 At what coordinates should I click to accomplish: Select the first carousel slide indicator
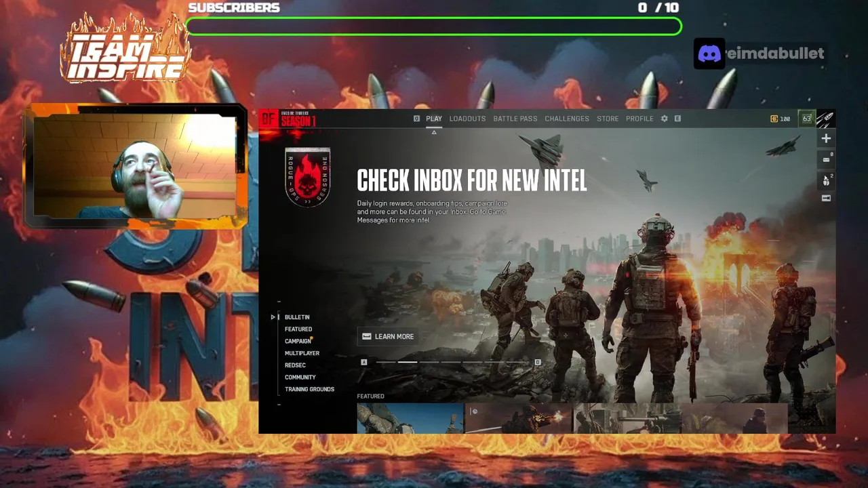tap(386, 363)
